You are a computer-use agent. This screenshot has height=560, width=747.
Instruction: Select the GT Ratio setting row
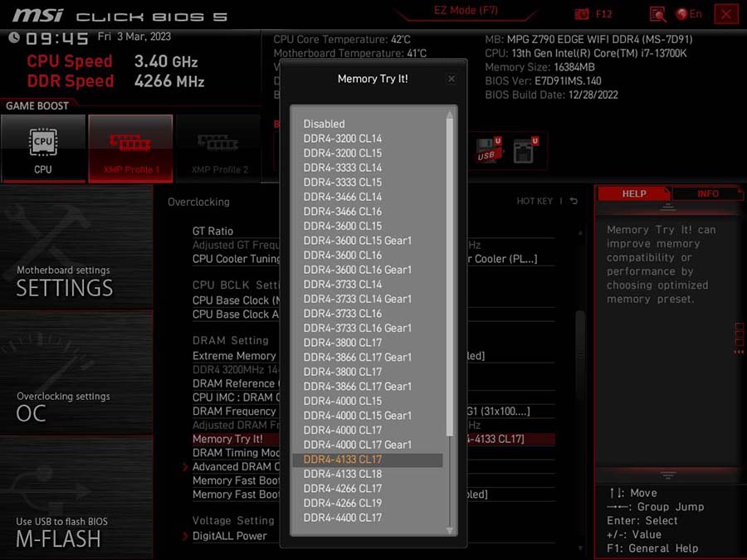click(x=373, y=231)
